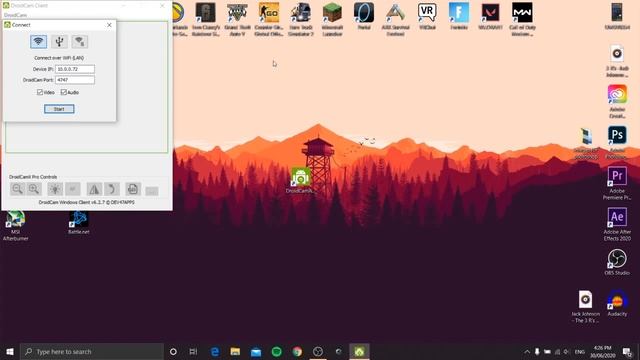Open Adobe After Effects 2020 shortcut
This screenshot has height=360, width=640.
(x=617, y=224)
